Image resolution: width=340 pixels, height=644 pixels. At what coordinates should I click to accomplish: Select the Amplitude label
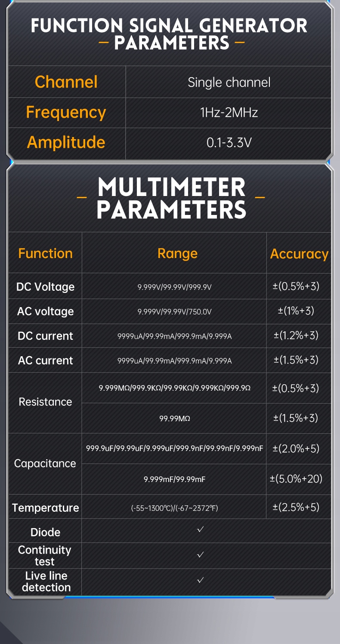[x=66, y=142]
